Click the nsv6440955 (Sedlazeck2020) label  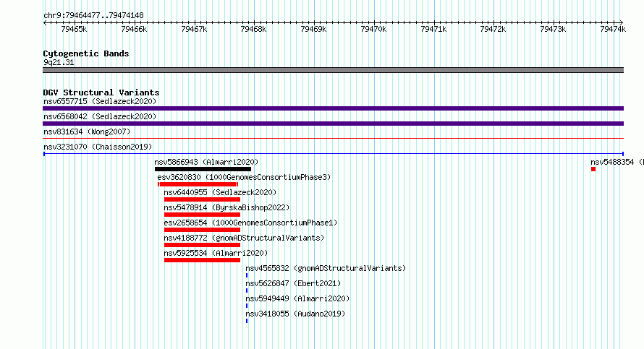point(220,192)
